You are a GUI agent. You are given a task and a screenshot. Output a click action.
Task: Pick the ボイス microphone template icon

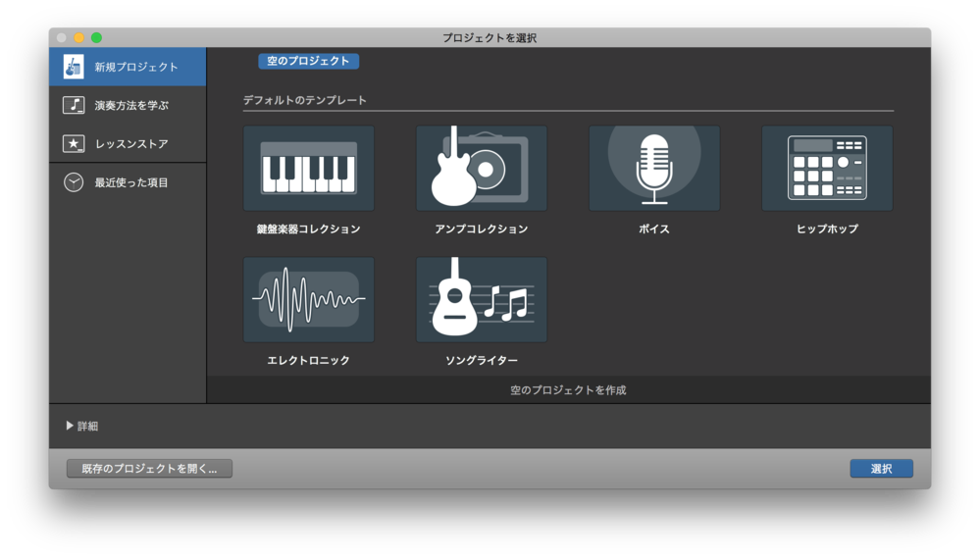(654, 168)
